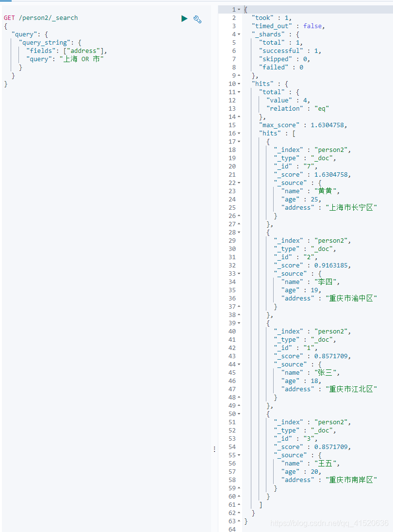Collapse the hits array on line 16
Image resolution: width=393 pixels, height=532 pixels.
click(x=239, y=133)
